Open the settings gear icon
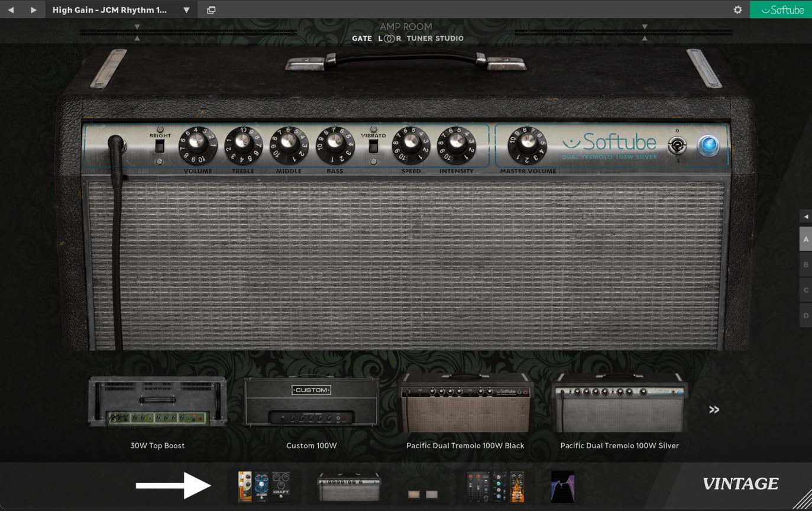 click(737, 10)
